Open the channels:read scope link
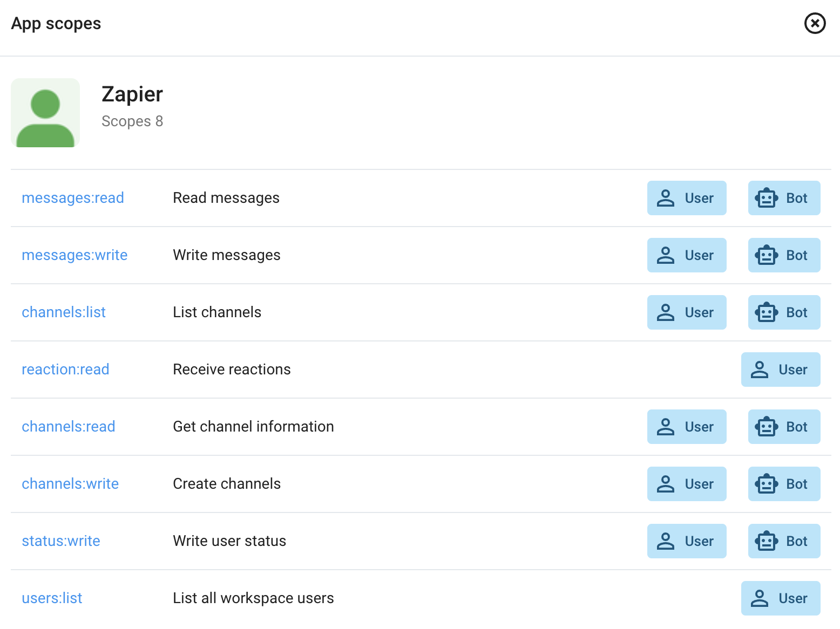The height and width of the screenshot is (629, 840). pyautogui.click(x=69, y=427)
